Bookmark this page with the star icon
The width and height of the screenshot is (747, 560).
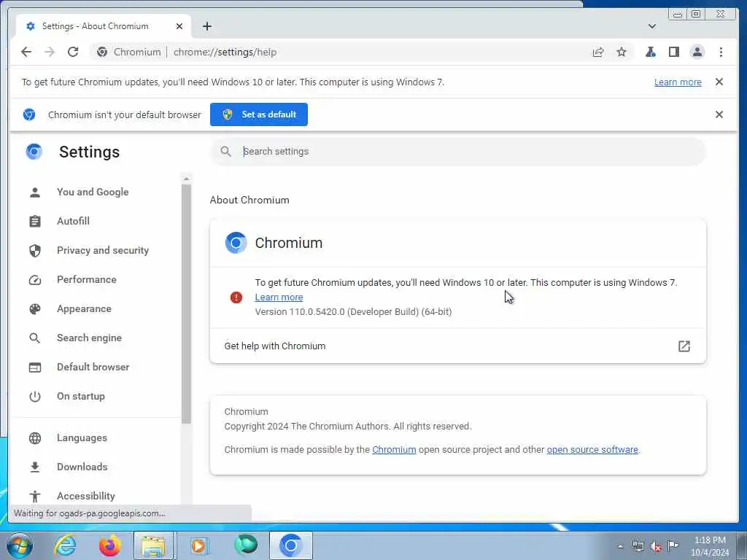point(622,52)
